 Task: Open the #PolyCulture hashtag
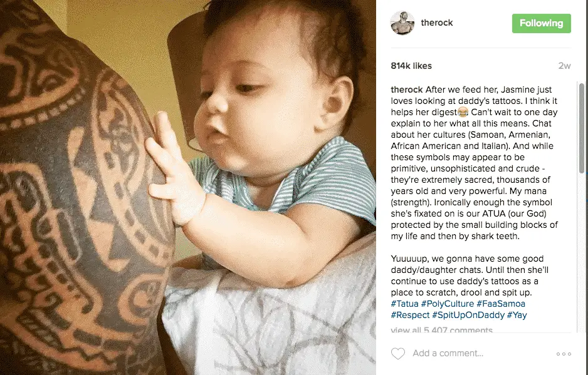coord(448,304)
